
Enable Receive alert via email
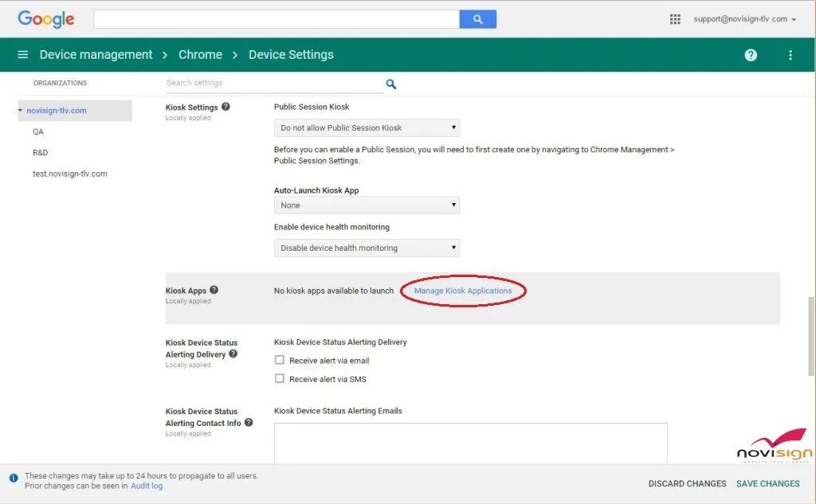click(280, 359)
